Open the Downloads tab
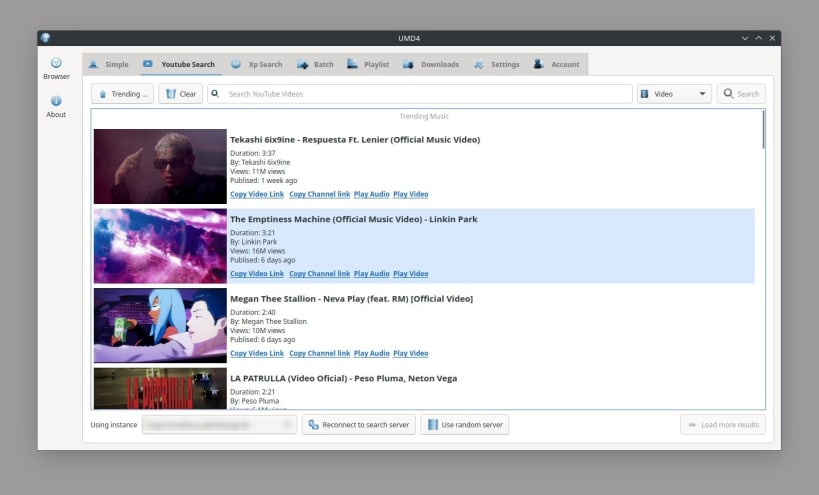This screenshot has height=495, width=819. pyautogui.click(x=431, y=64)
